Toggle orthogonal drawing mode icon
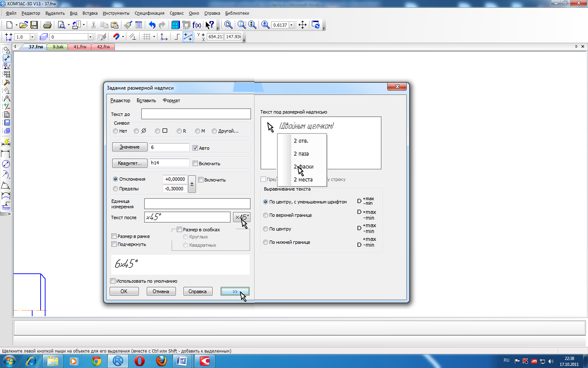The height and width of the screenshot is (368, 588). 177,37
